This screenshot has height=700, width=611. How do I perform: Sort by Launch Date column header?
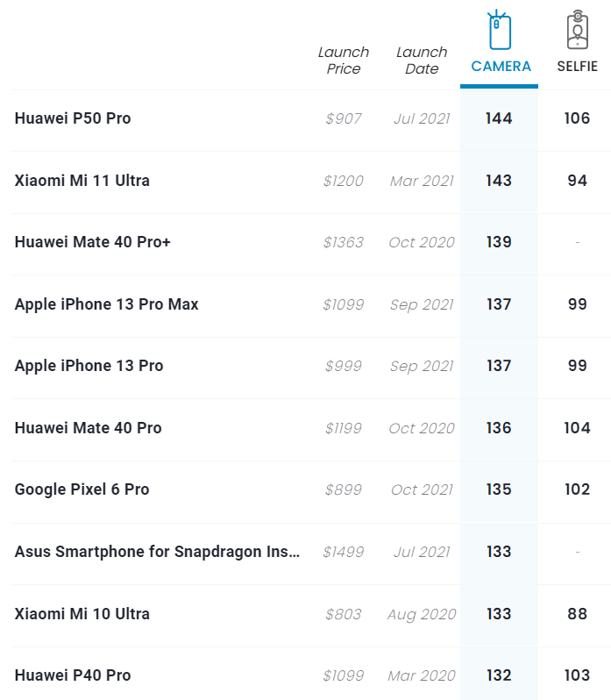(422, 61)
